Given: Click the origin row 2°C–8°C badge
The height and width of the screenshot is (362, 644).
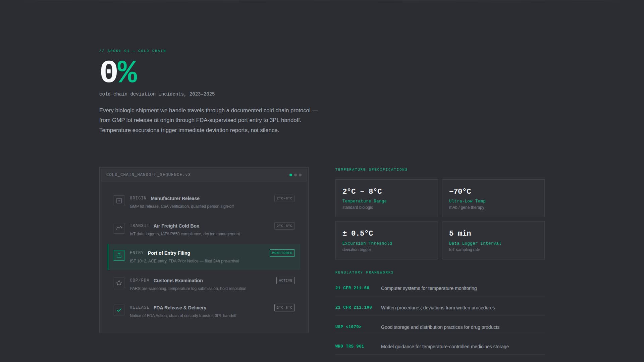Looking at the screenshot, I should [284, 198].
